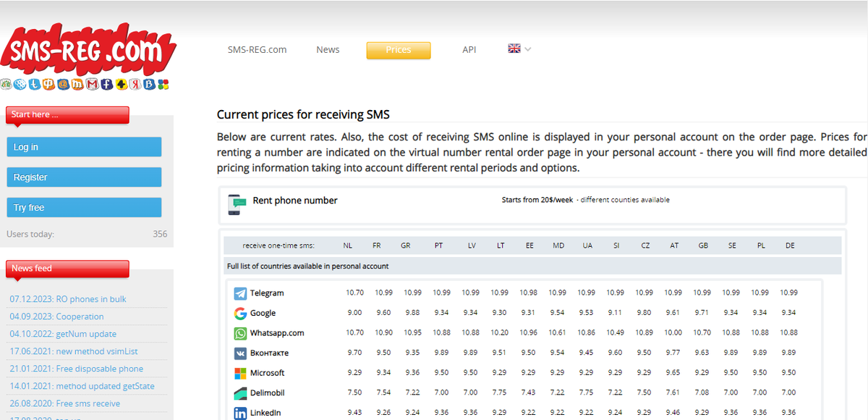Image resolution: width=868 pixels, height=420 pixels.
Task: Click the Users today count 356
Action: coord(160,234)
